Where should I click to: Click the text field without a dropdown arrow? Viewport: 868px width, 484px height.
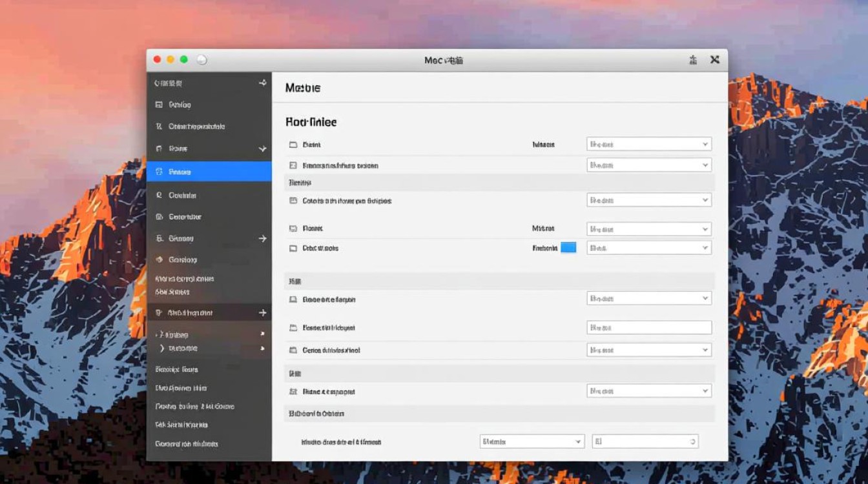[x=648, y=328]
